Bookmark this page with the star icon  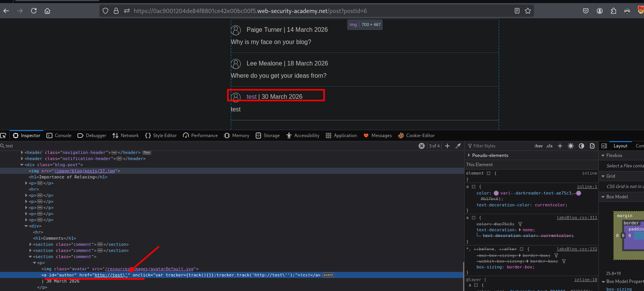pyautogui.click(x=528, y=11)
